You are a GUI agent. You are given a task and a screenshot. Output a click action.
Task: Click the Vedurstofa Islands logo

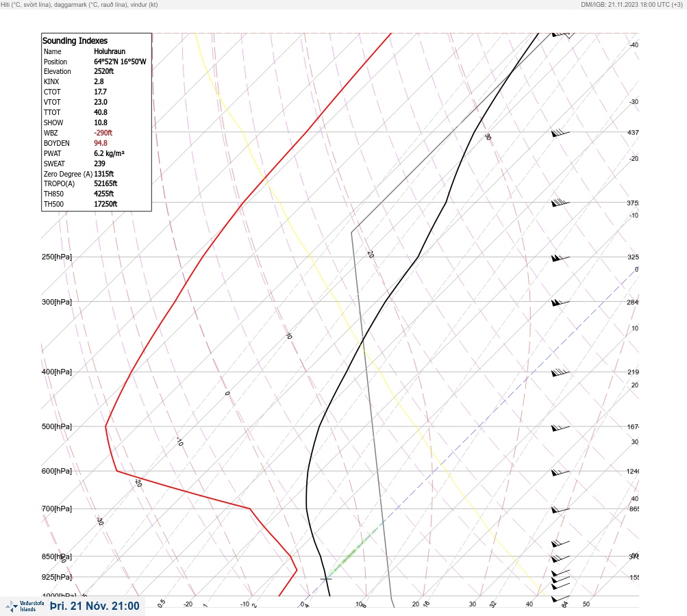pyautogui.click(x=25, y=606)
